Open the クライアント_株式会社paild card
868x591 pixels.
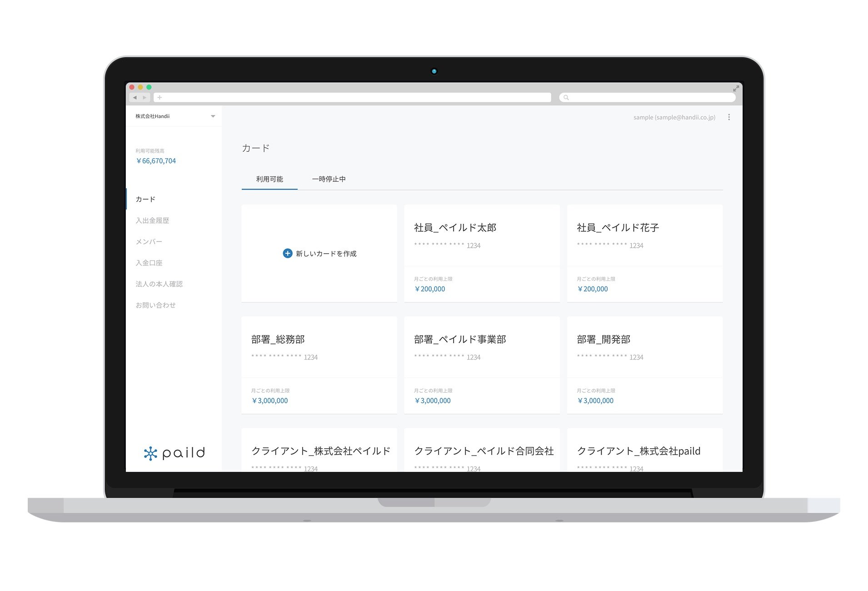click(645, 450)
